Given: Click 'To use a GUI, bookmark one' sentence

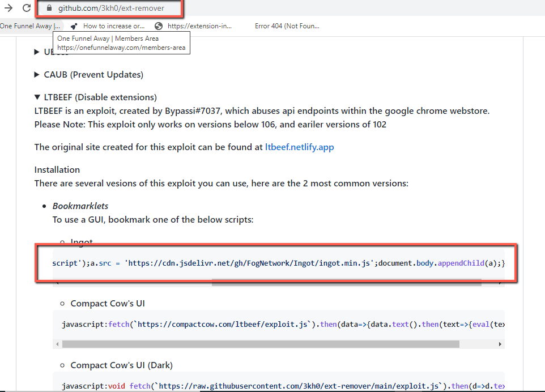Looking at the screenshot, I should point(153,220).
